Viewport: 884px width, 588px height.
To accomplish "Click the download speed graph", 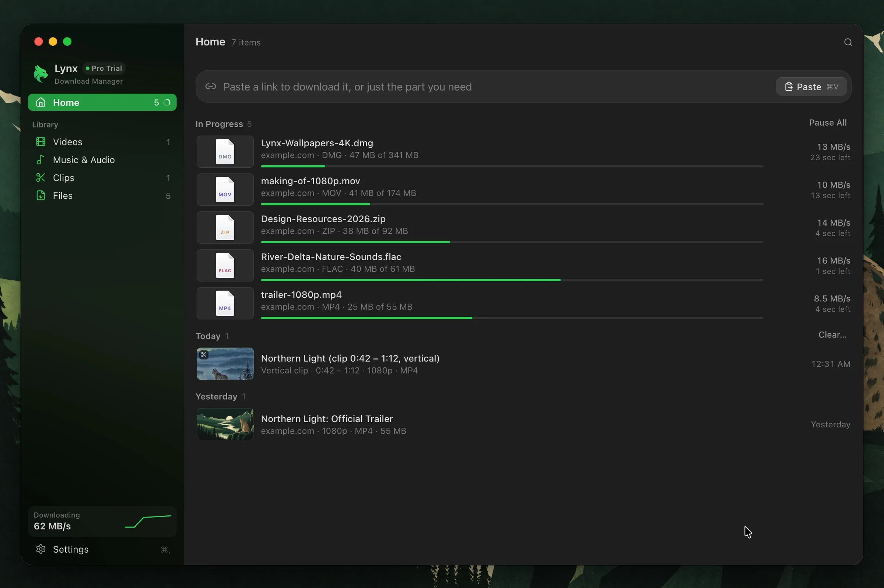I will 148,521.
